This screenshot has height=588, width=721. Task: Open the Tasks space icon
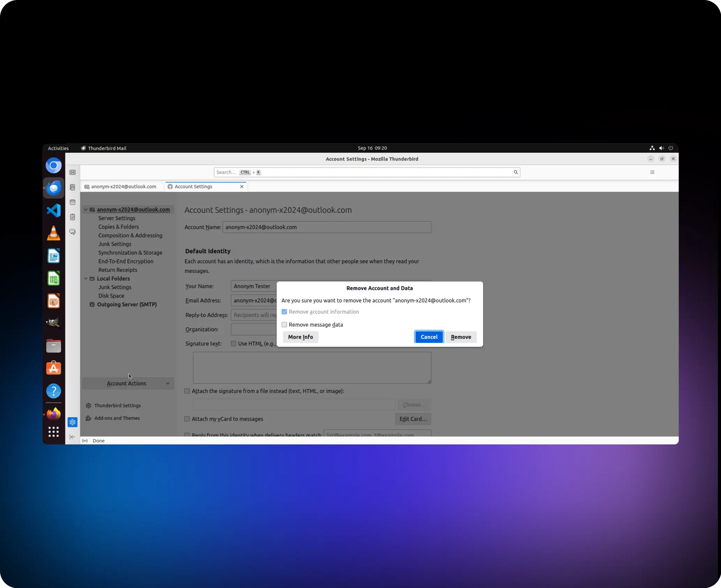[x=73, y=217]
